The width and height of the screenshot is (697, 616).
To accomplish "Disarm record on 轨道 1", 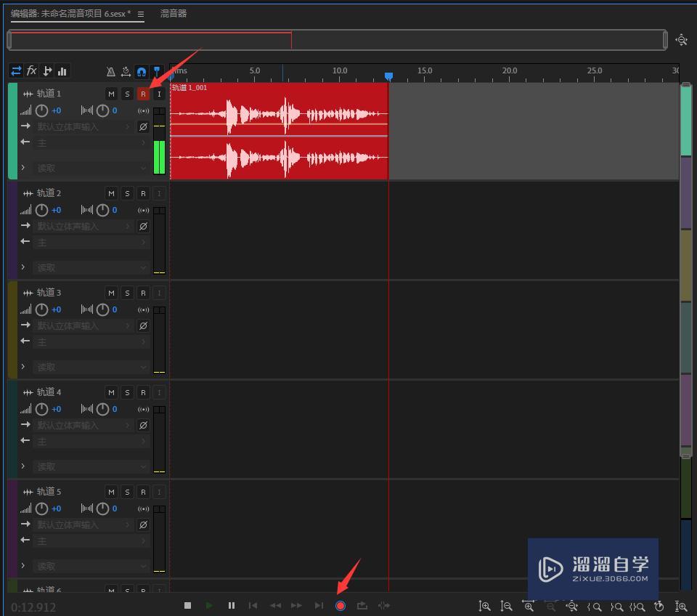I will pyautogui.click(x=143, y=94).
